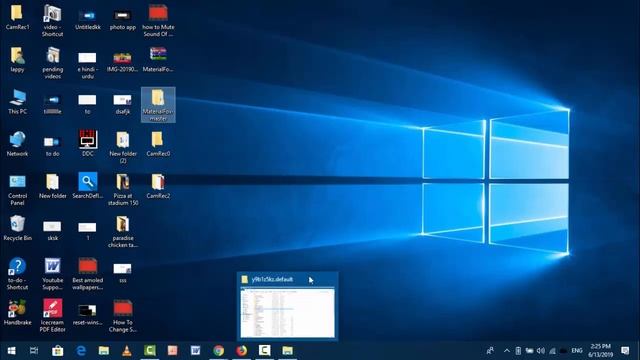Open the CamRec1 folder icon on the desktop
640x360 pixels.
pyautogui.click(x=17, y=18)
